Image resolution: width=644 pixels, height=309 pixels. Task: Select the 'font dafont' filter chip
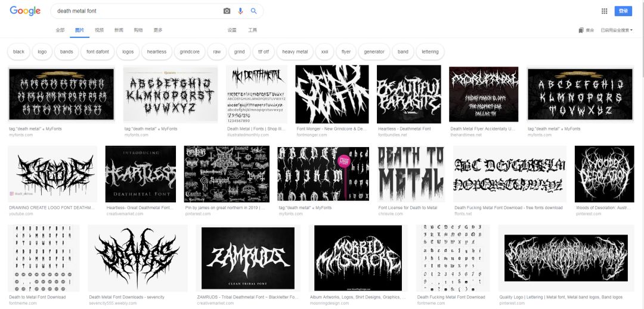click(x=98, y=52)
